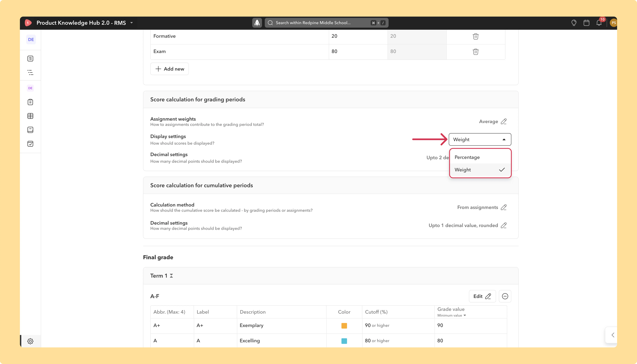
Task: Open the clipboard sidebar icon
Action: tap(30, 102)
